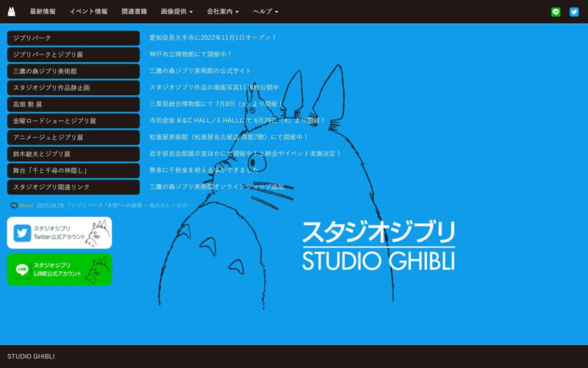Open link about スタジオジブリ作品の場面写真 公開中
This screenshot has height=368, width=588.
click(x=214, y=87)
